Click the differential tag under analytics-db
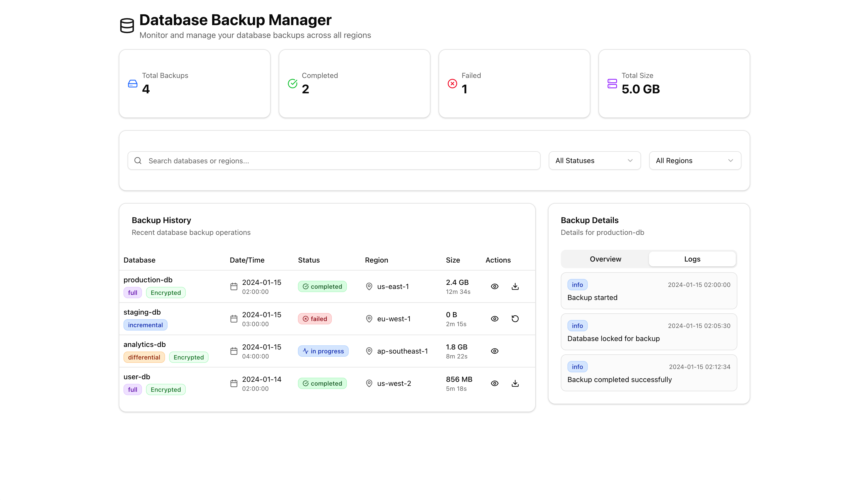This screenshot has height=500, width=868. click(144, 357)
